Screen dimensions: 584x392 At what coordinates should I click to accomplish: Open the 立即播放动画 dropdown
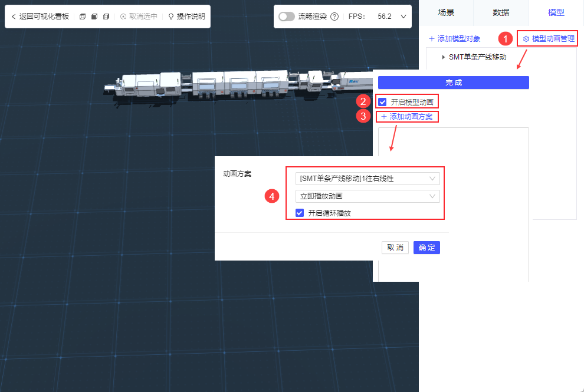pyautogui.click(x=368, y=196)
